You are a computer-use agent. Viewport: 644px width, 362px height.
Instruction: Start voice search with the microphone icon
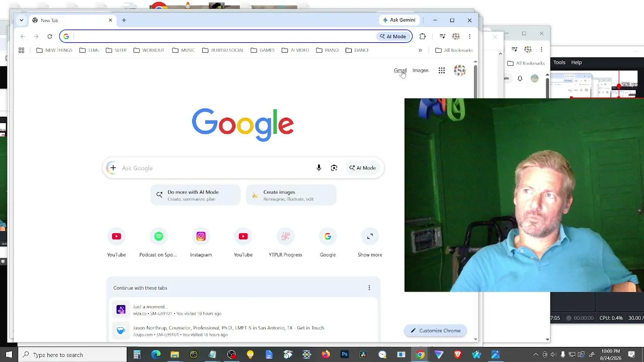318,168
